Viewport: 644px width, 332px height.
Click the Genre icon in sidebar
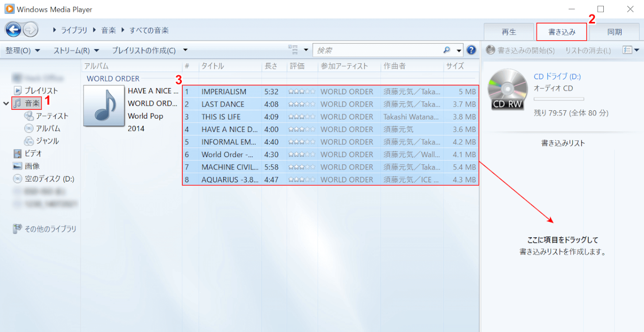29,141
